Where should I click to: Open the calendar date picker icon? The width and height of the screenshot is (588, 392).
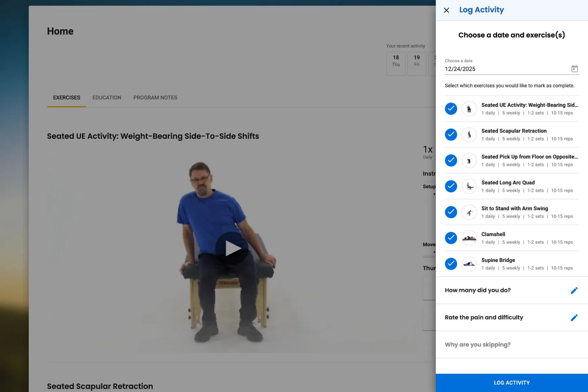[x=574, y=69]
